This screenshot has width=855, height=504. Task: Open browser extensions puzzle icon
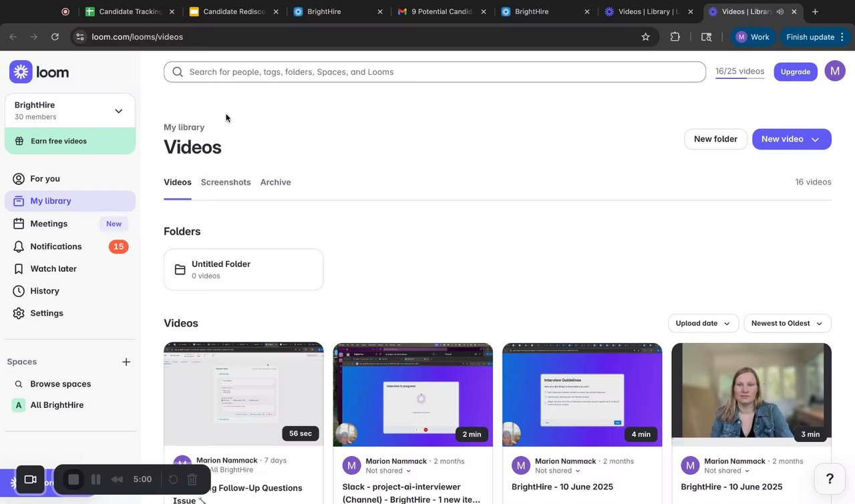click(675, 37)
